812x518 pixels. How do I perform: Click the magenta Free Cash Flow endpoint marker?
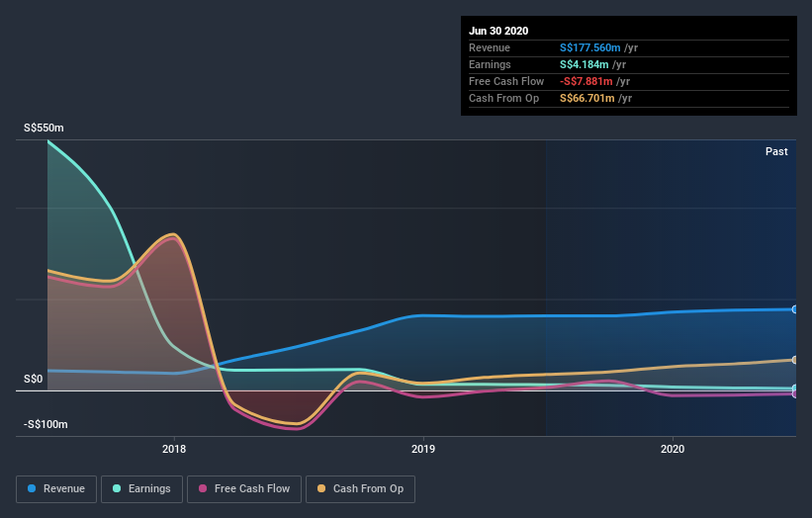point(795,393)
